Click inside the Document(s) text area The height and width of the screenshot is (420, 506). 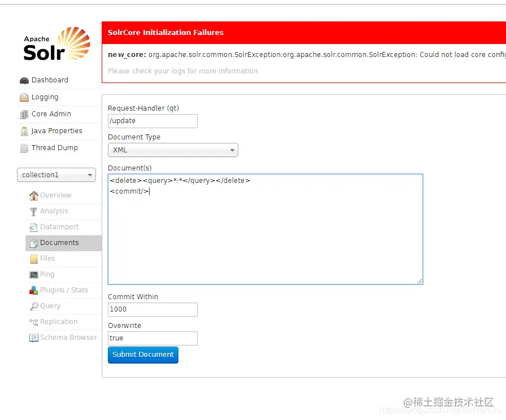pos(265,229)
